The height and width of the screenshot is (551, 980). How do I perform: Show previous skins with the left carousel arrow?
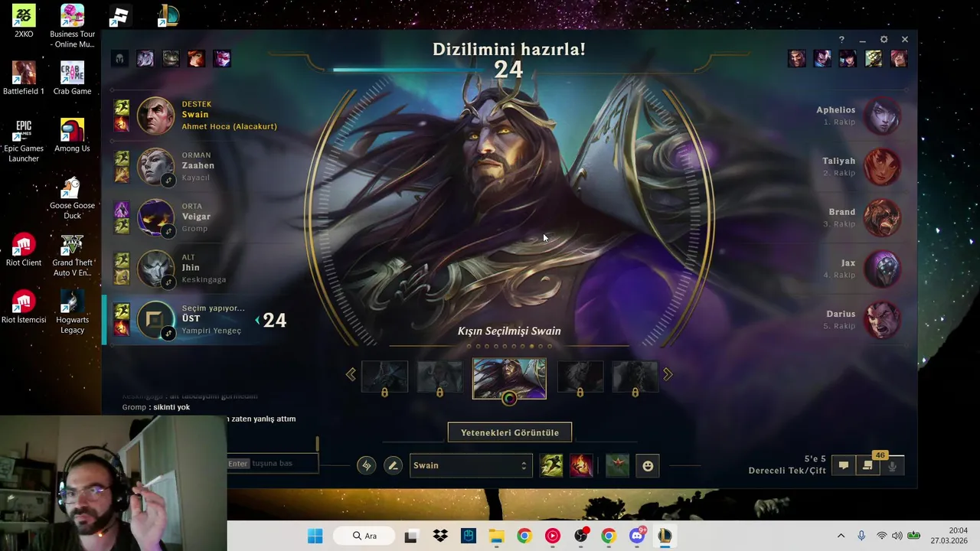pyautogui.click(x=351, y=374)
